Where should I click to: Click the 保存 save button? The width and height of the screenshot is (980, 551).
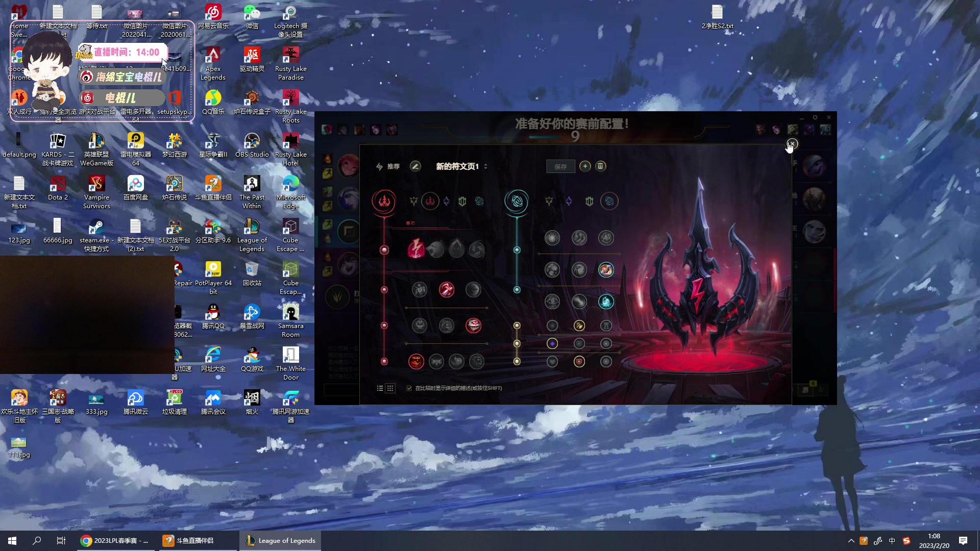[560, 166]
